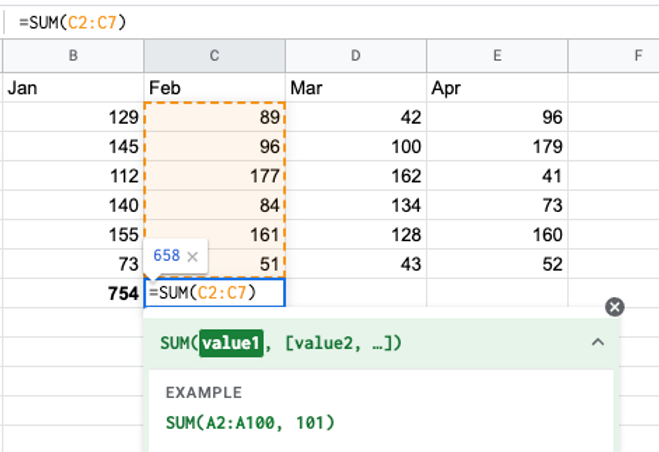Click the Jan header cell

coord(73,87)
